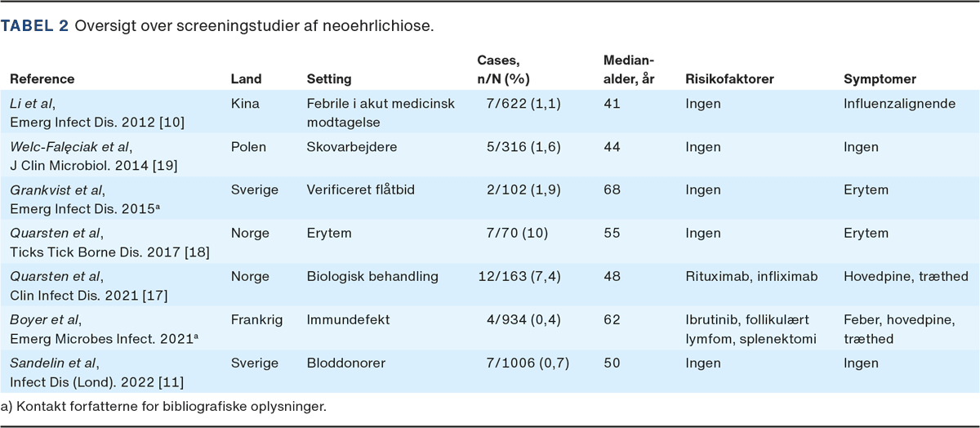Image resolution: width=980 pixels, height=428 pixels.
Task: Click the Setting column header
Action: tap(329, 79)
